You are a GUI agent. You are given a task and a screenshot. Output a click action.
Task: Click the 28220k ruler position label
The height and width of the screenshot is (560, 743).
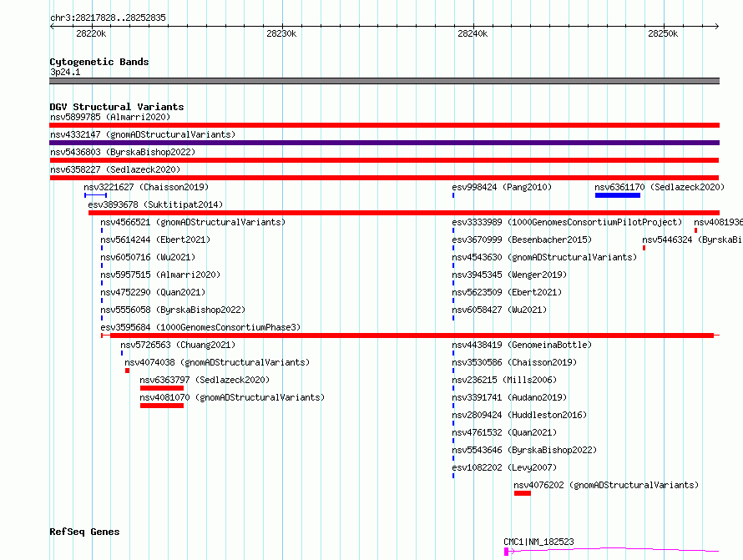click(x=91, y=33)
